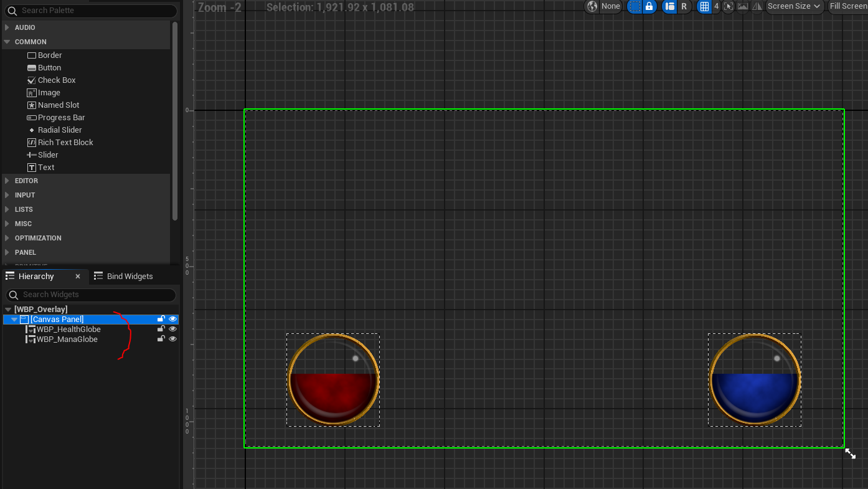
Task: Select the Check Box widget icon
Action: pyautogui.click(x=32, y=80)
